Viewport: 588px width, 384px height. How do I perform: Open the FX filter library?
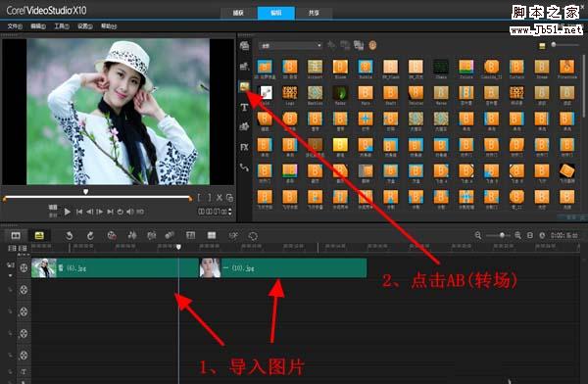click(x=244, y=147)
